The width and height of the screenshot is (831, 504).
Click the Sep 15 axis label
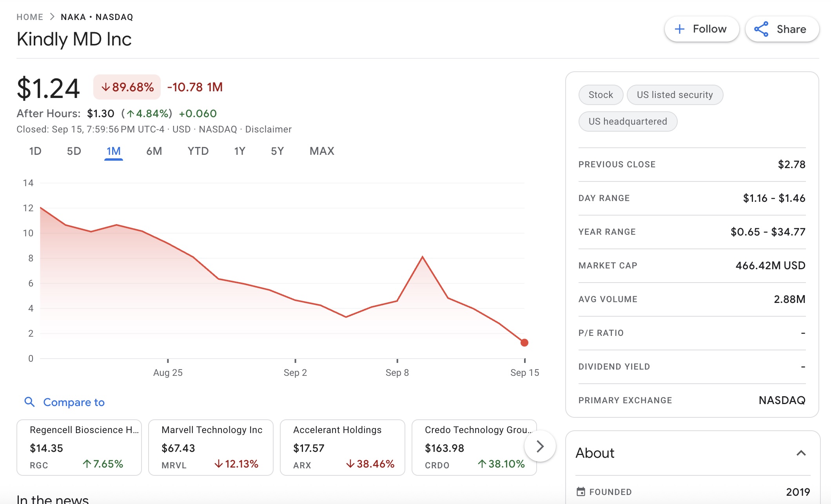pyautogui.click(x=524, y=373)
